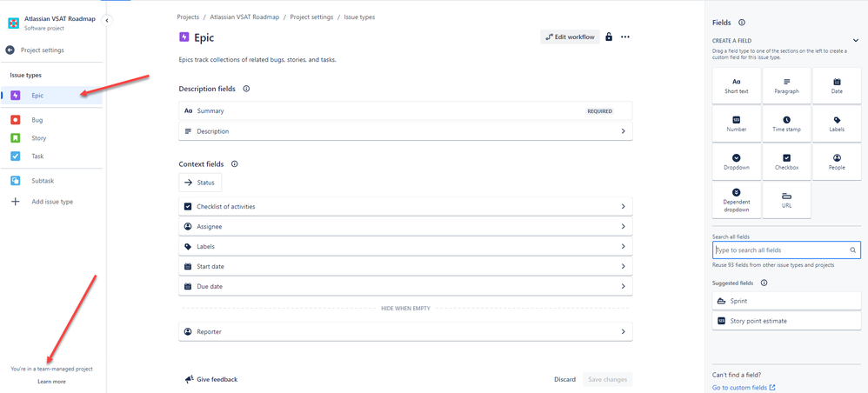Click the Project settings label in sidebar
Image resolution: width=868 pixels, height=393 pixels.
click(43, 50)
